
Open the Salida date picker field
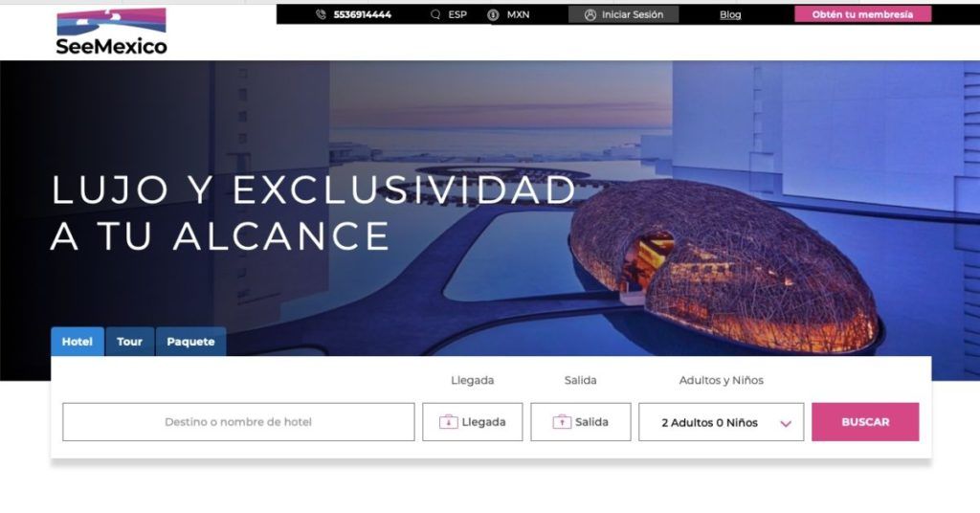coord(581,422)
